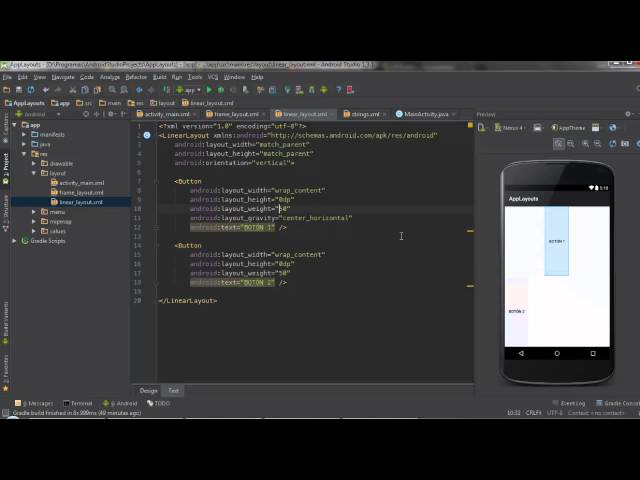Click the Preview refresh icon
The width and height of the screenshot is (640, 480).
coord(613,144)
